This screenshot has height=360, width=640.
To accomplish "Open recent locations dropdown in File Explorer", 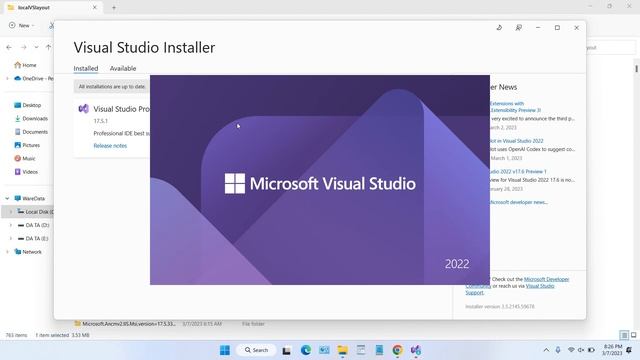I will 36,47.
